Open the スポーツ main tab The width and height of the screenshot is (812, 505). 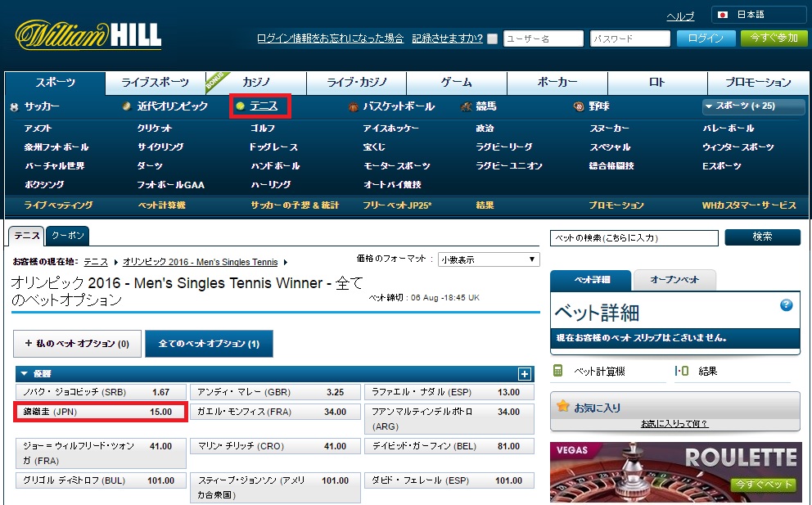click(x=55, y=83)
